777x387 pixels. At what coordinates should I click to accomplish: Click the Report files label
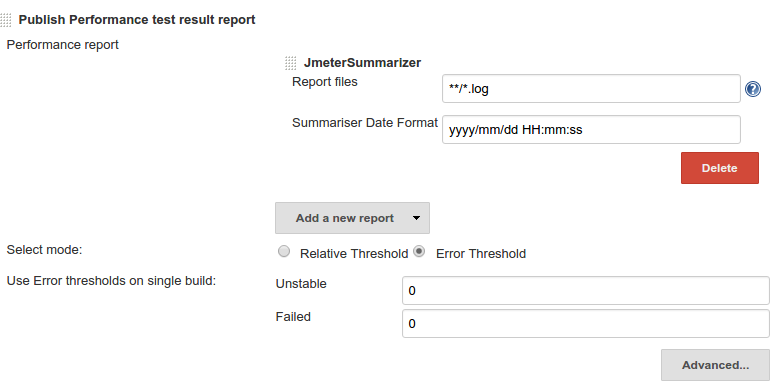[325, 82]
